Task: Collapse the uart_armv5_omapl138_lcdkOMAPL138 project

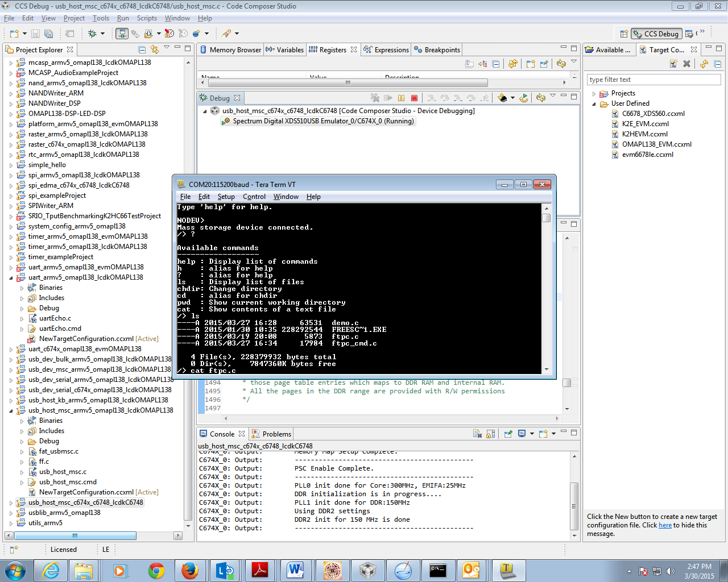Action: tap(11, 277)
